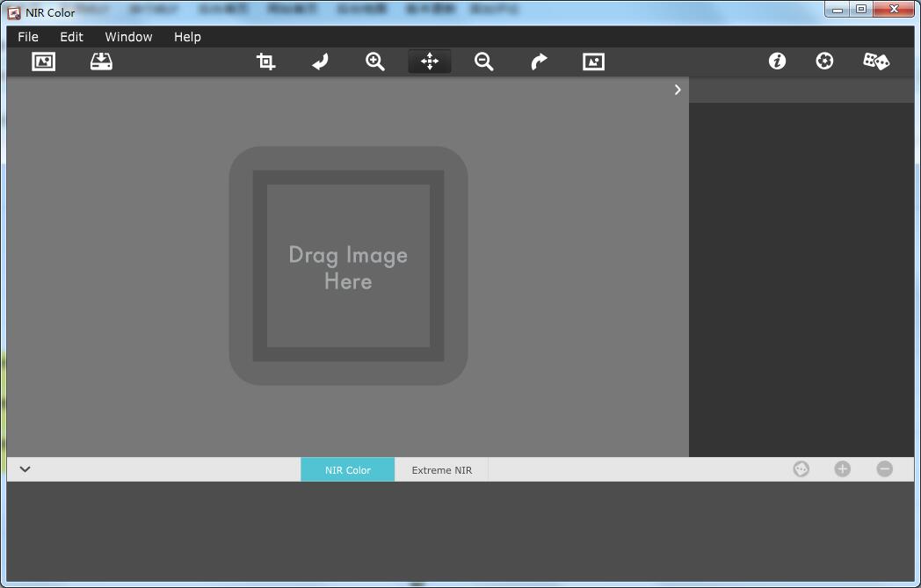The image size is (921, 588).
Task: Select the Zoom Out magnifier tool
Action: pyautogui.click(x=483, y=62)
